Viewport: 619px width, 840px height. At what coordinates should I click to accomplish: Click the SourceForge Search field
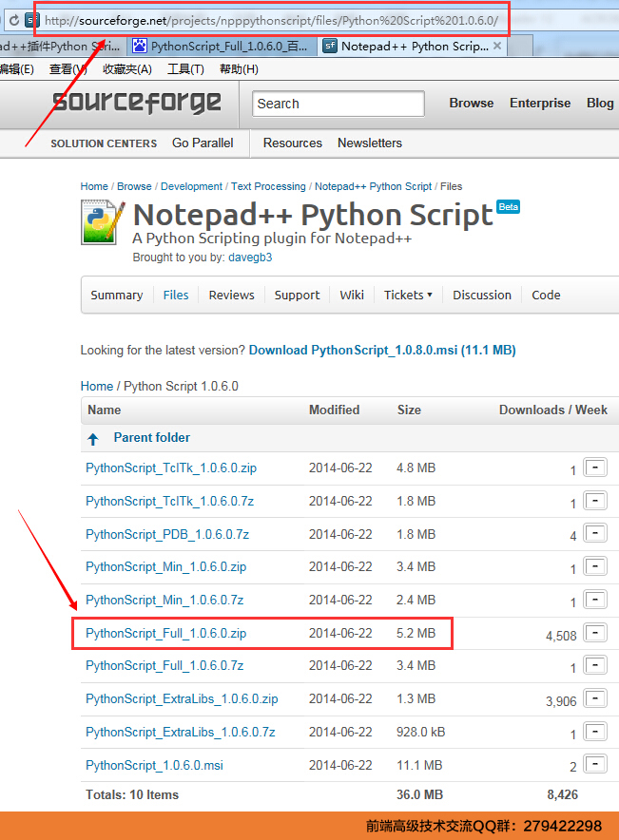(339, 104)
